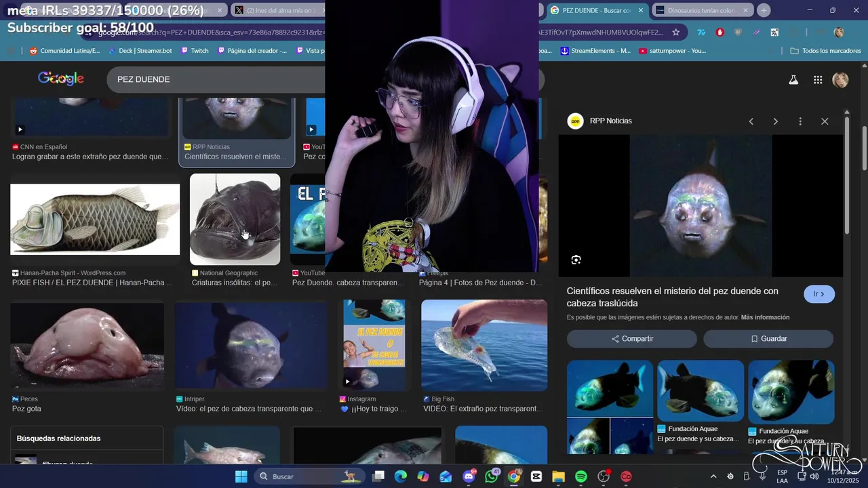This screenshot has width=868, height=488.
Task: Click the Google account avatar on page
Action: coord(840,80)
